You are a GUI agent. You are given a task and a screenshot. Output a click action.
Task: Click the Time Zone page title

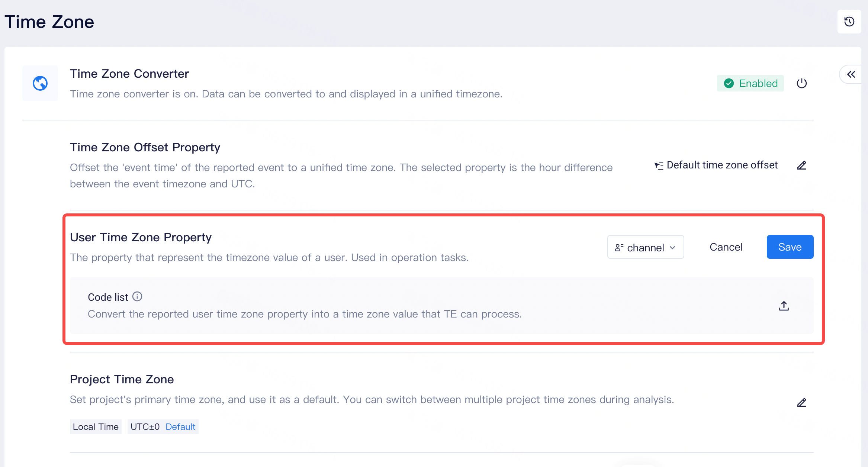coord(49,22)
